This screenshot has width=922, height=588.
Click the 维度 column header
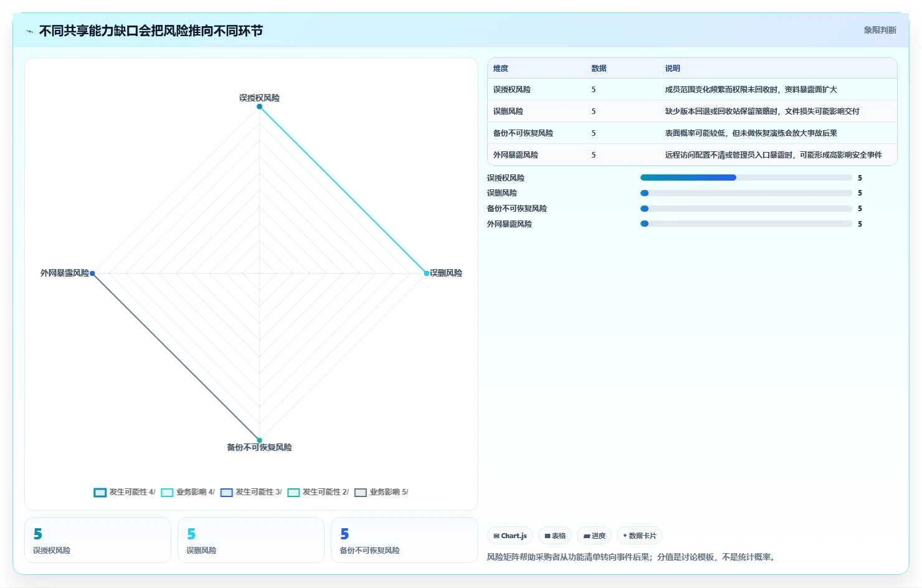tap(501, 69)
